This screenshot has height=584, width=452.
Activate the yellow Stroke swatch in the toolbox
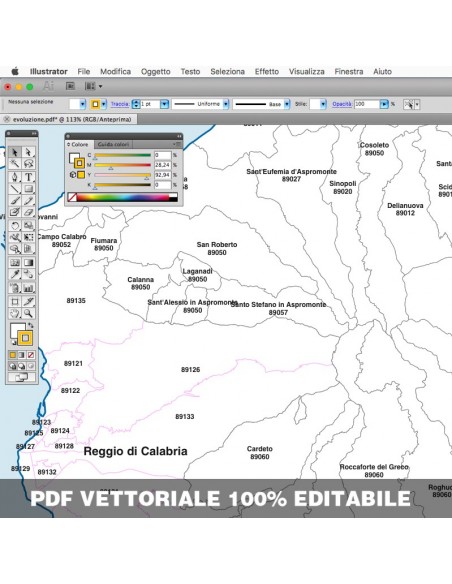[25, 338]
